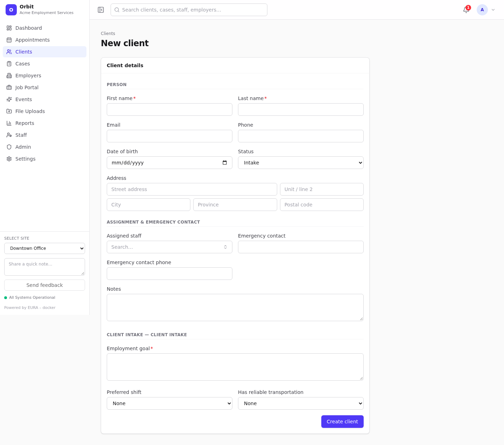The image size is (504, 445).
Task: Click the Cases clipboard icon
Action: pos(9,64)
